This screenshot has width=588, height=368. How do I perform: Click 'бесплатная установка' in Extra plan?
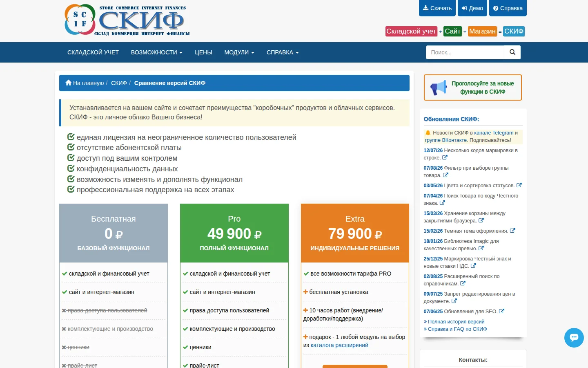point(339,292)
